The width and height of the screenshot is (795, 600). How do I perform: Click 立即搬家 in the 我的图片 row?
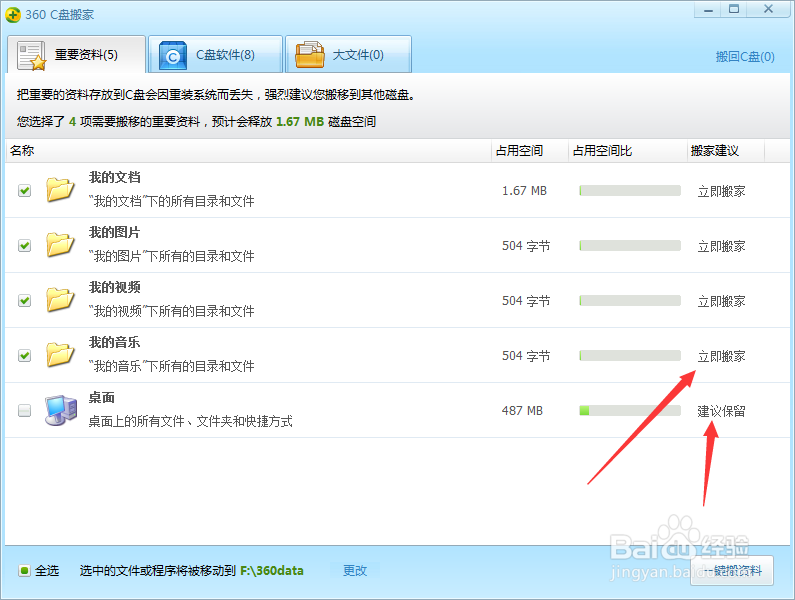tap(721, 246)
